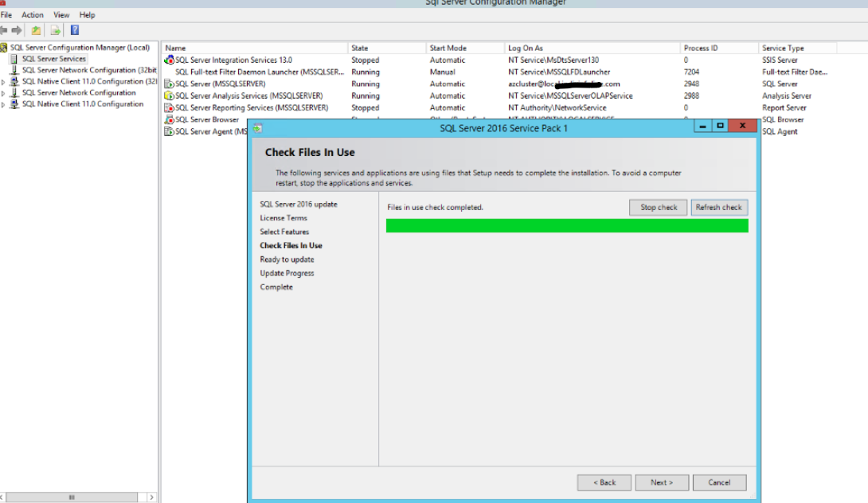Open the File menu
Image resolution: width=868 pixels, height=503 pixels.
click(x=6, y=15)
